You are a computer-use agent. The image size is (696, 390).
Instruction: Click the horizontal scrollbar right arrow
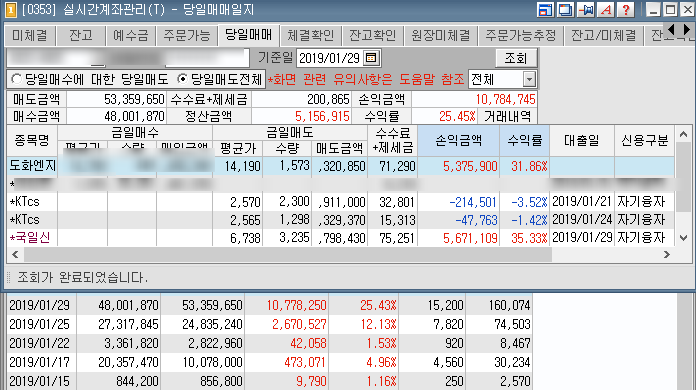(666, 255)
